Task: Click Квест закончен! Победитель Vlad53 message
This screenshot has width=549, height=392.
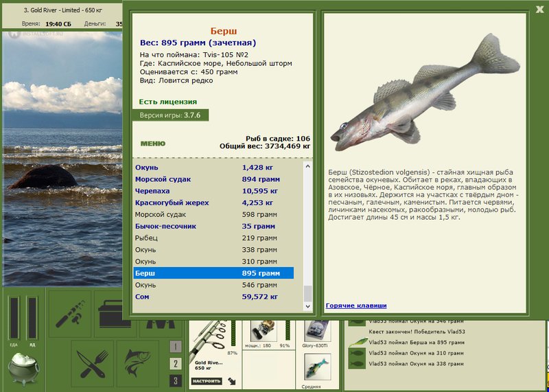Action: pyautogui.click(x=417, y=332)
